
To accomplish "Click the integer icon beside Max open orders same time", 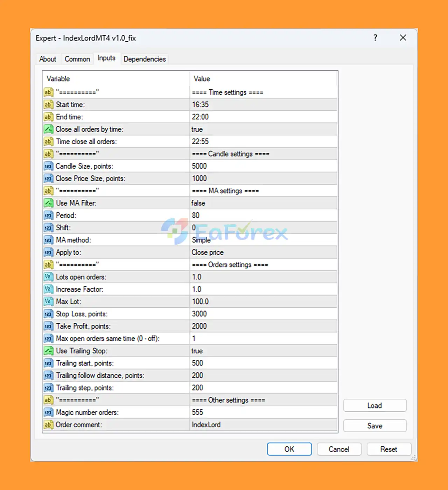I will coord(48,338).
